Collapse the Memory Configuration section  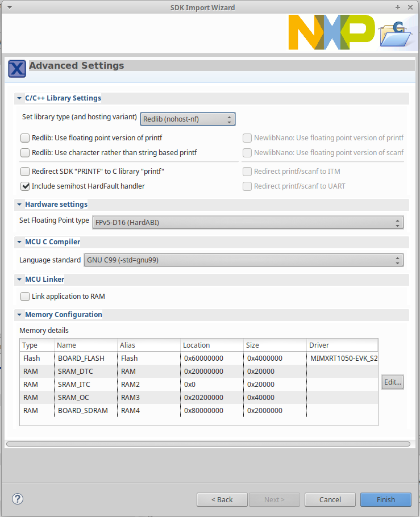click(x=19, y=315)
